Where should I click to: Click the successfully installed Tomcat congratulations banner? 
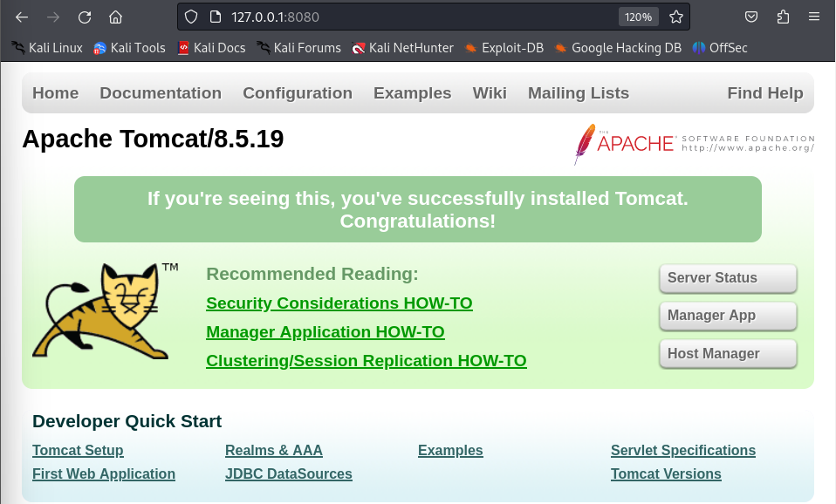[418, 209]
